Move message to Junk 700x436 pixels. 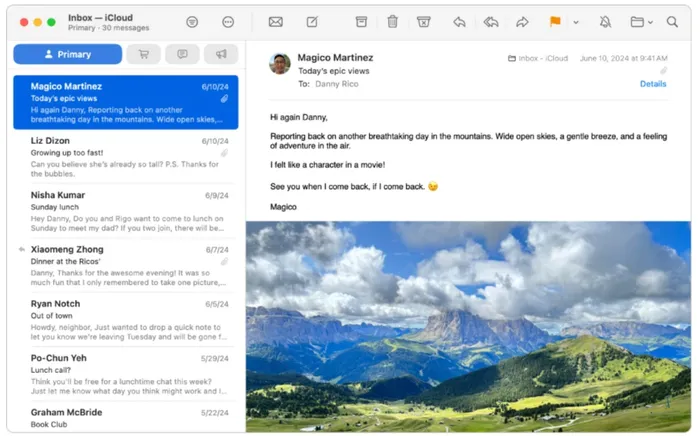click(423, 21)
